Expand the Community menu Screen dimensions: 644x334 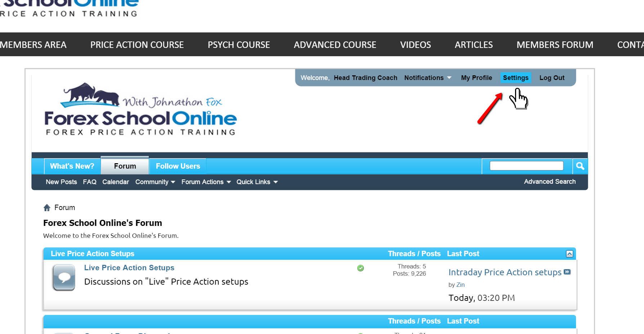[x=155, y=182]
